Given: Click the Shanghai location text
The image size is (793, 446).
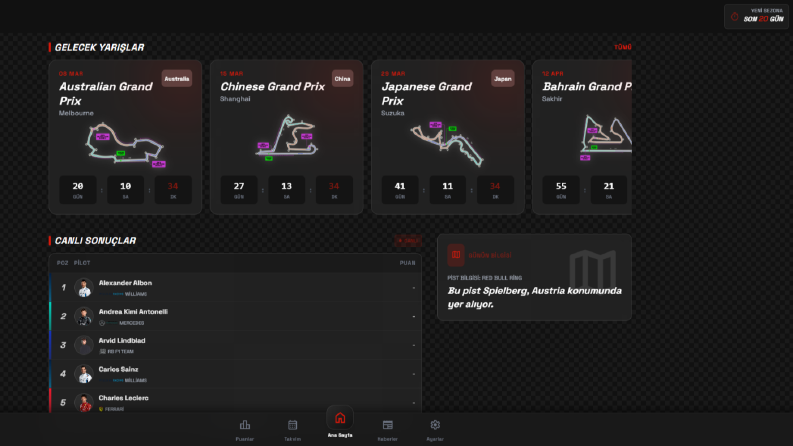Looking at the screenshot, I should pos(235,99).
